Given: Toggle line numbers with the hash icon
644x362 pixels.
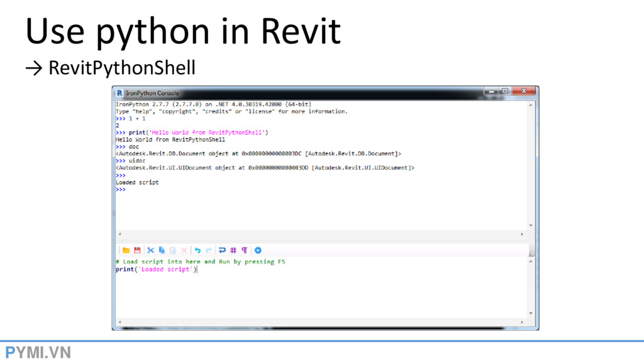Looking at the screenshot, I should 233,250.
